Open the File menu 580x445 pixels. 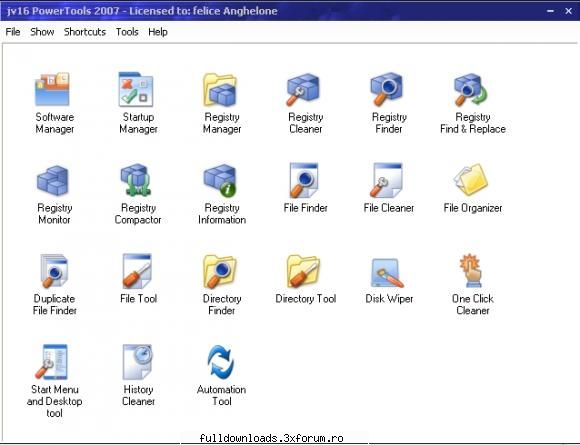(x=13, y=32)
